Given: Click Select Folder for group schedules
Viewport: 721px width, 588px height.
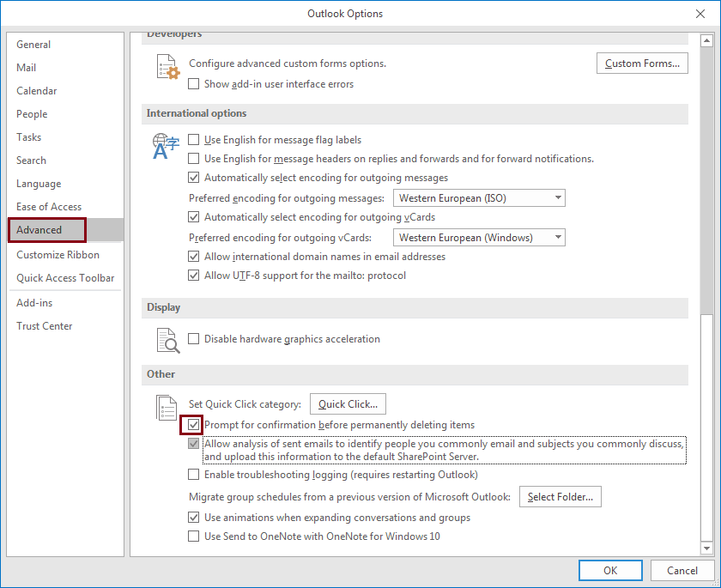Looking at the screenshot, I should [x=560, y=497].
